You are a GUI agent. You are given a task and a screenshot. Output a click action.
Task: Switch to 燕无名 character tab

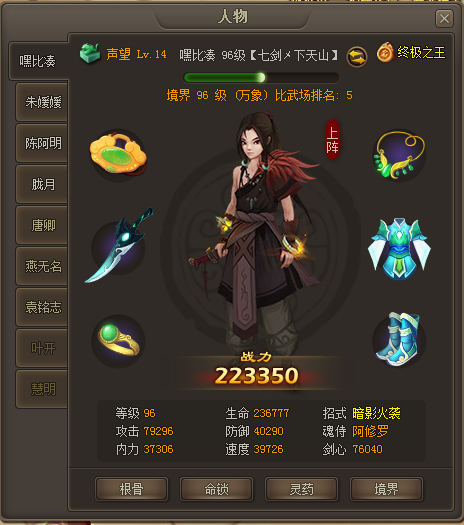tap(42, 266)
